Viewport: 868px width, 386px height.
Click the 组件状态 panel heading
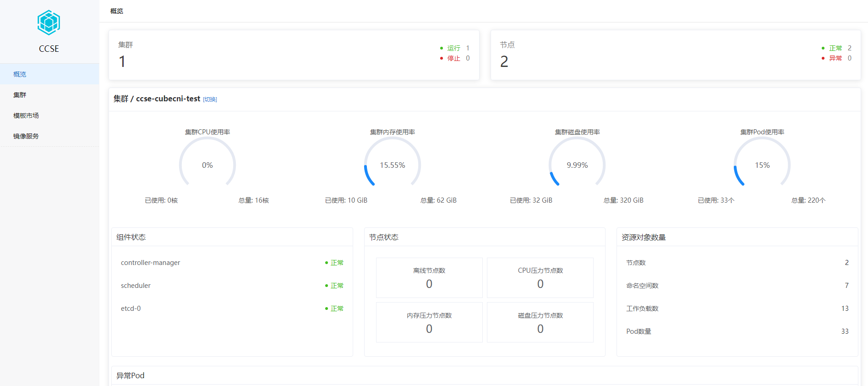tap(131, 237)
